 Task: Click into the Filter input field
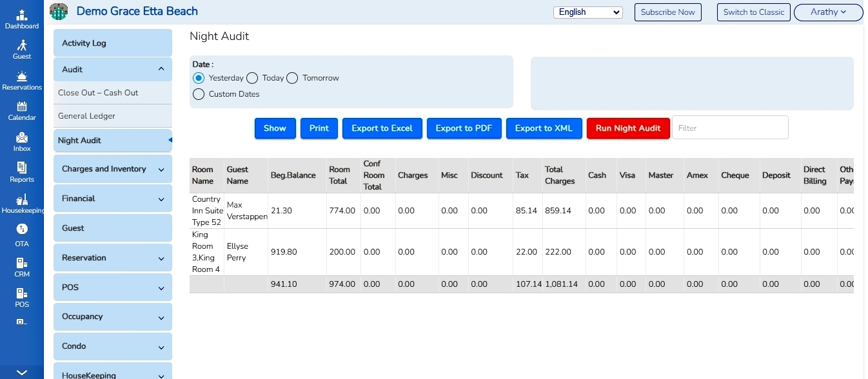730,127
